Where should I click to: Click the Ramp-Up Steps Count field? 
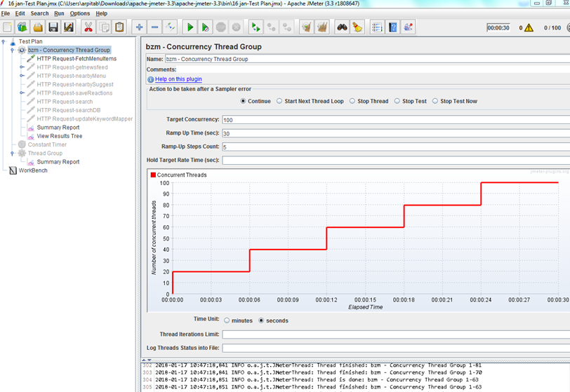tap(396, 147)
